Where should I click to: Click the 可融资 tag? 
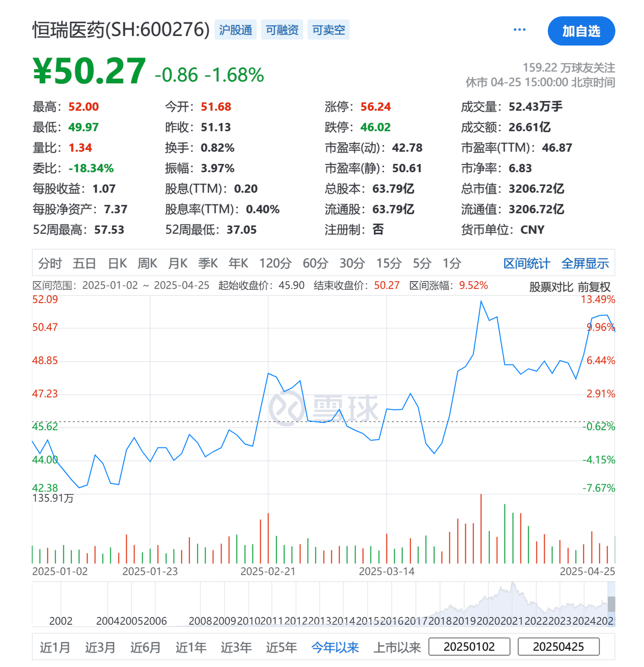click(282, 30)
